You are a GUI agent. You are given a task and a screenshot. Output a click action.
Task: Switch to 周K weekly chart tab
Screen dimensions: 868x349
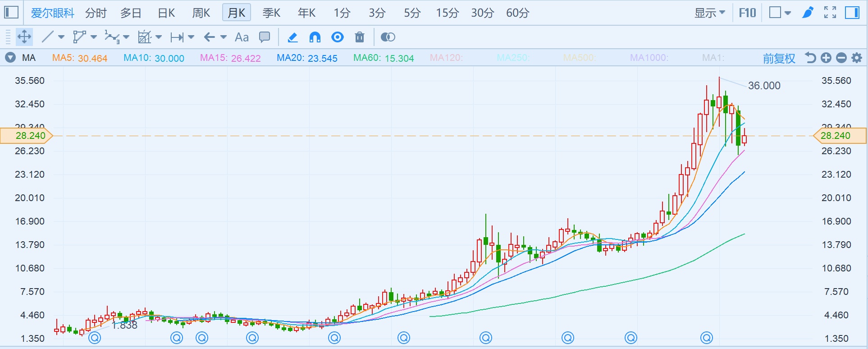pyautogui.click(x=201, y=13)
